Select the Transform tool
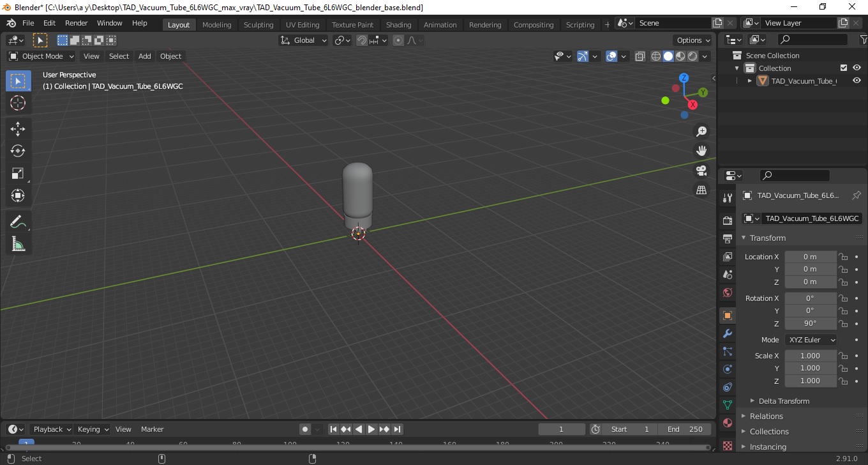The image size is (868, 465). [x=18, y=195]
